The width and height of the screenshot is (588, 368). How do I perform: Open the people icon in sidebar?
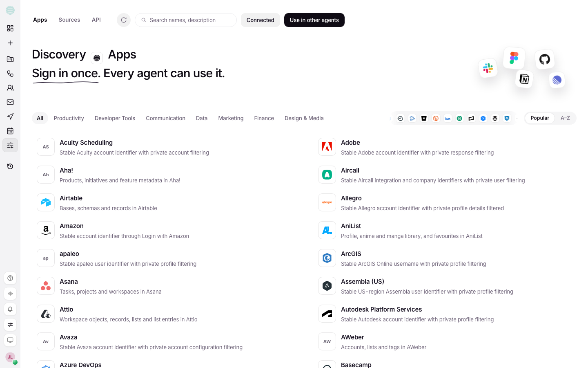pyautogui.click(x=10, y=88)
